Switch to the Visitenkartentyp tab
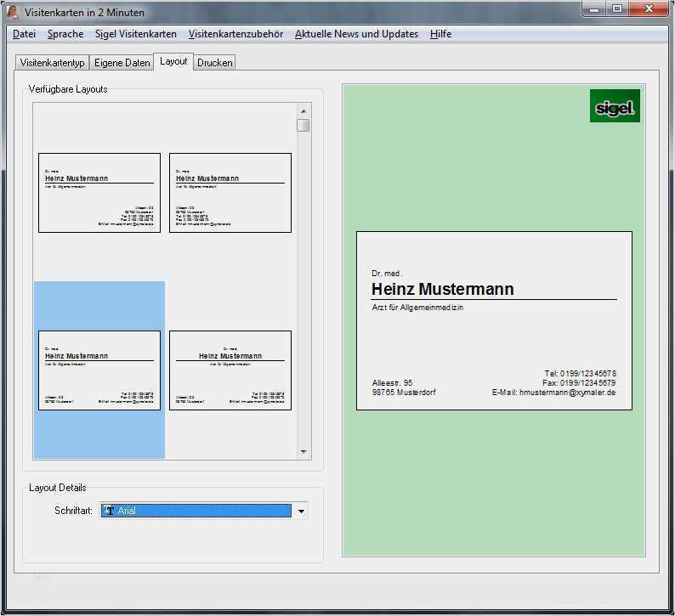Screen dimensions: 675x616 [x=52, y=63]
